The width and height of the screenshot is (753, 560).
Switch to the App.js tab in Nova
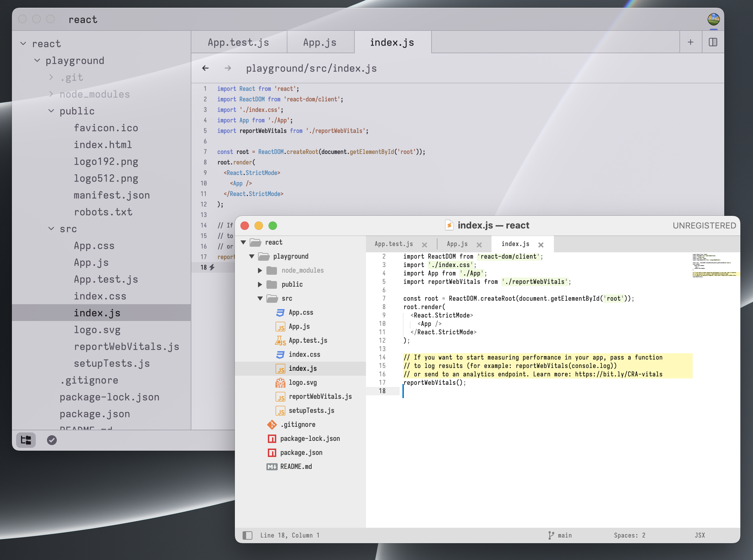[320, 42]
